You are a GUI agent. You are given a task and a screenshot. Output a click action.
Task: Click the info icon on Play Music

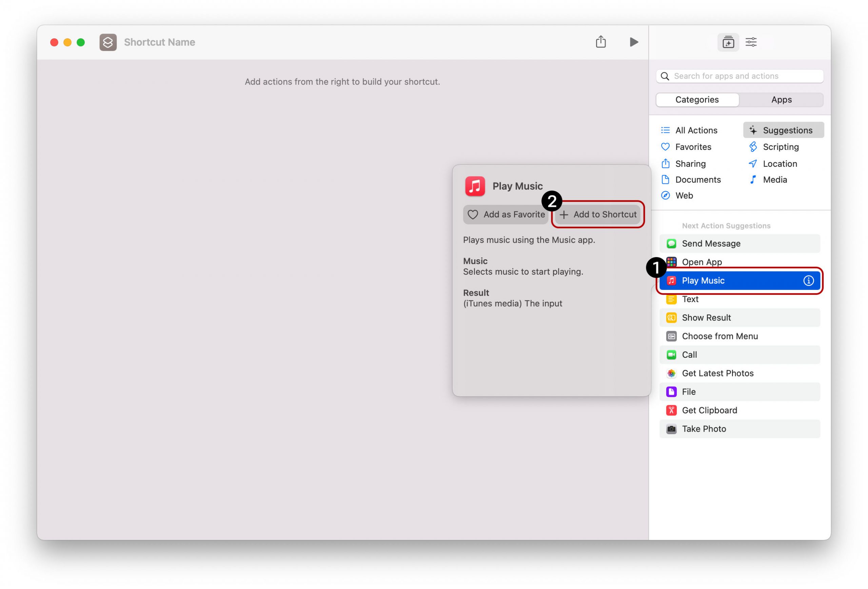(808, 280)
